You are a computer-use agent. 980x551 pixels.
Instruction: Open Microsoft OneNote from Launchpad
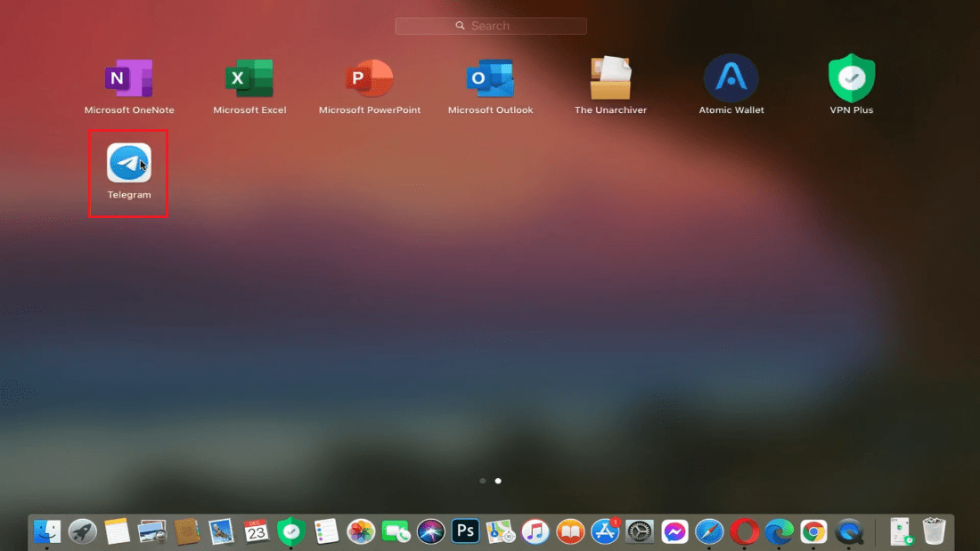click(x=129, y=78)
